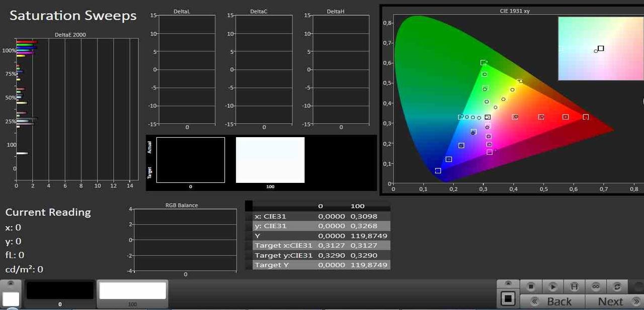Click the small white swatch at the bottom left
The width and height of the screenshot is (644, 310).
click(11, 299)
